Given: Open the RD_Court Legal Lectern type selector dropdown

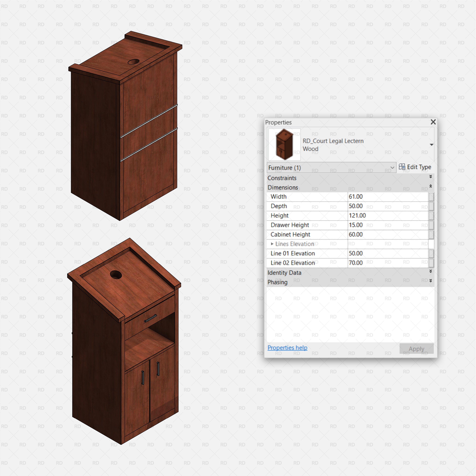Looking at the screenshot, I should click(x=431, y=145).
